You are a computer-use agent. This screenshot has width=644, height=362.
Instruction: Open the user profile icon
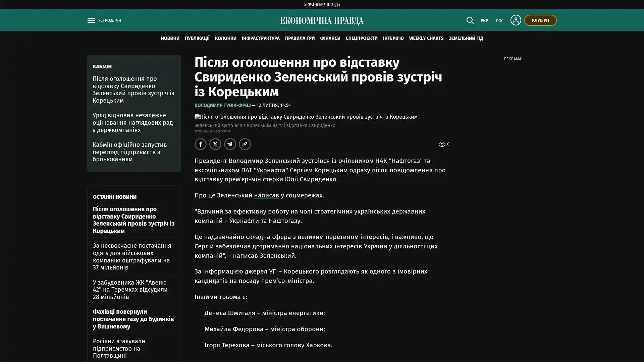(x=516, y=20)
